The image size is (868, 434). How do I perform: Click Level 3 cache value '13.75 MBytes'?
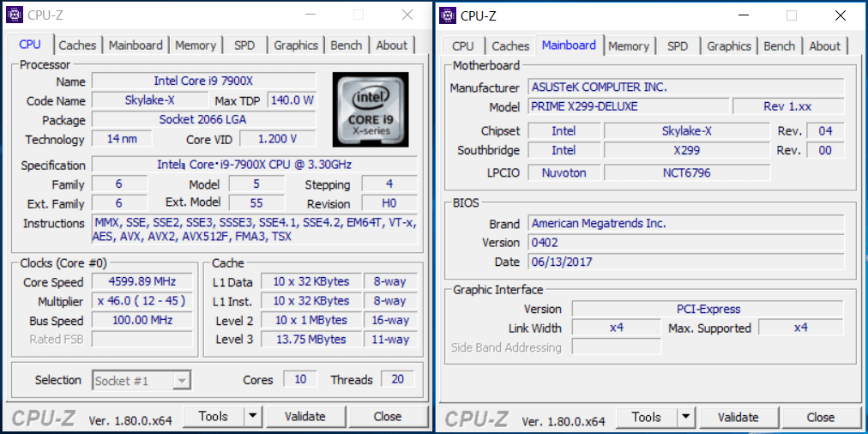click(311, 339)
